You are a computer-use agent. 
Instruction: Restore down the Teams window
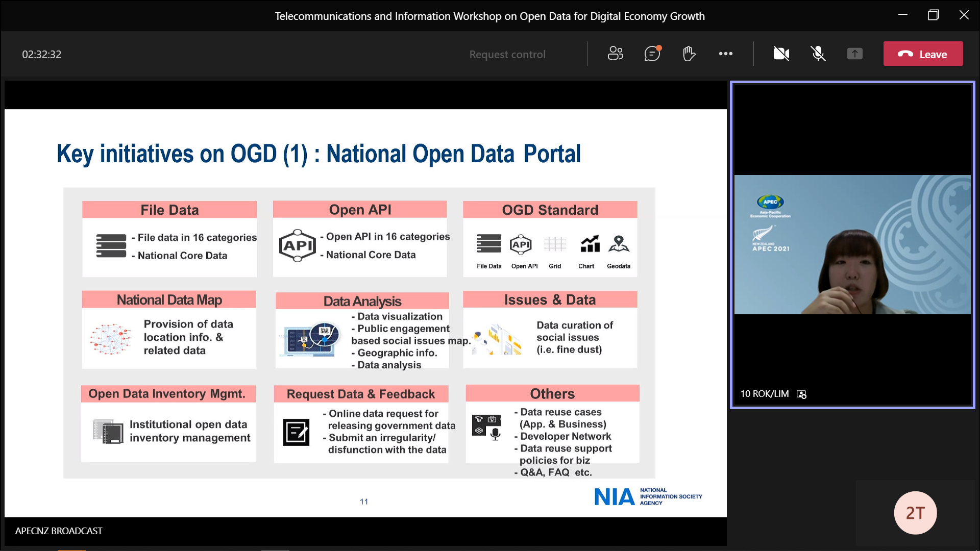[934, 15]
